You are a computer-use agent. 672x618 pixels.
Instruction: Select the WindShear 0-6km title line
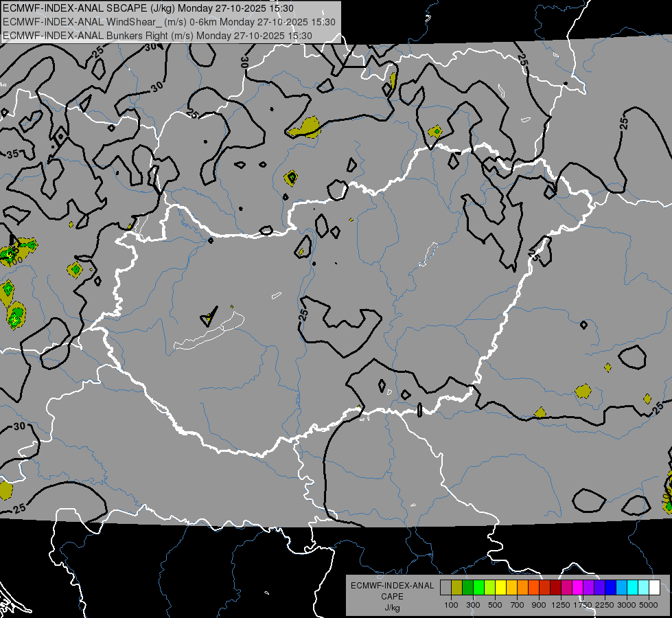[x=169, y=22]
